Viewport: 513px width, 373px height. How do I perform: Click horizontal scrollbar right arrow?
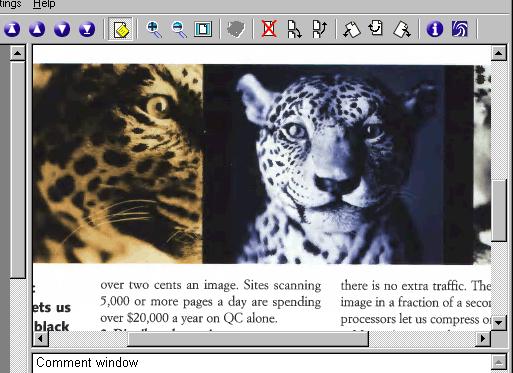point(483,339)
